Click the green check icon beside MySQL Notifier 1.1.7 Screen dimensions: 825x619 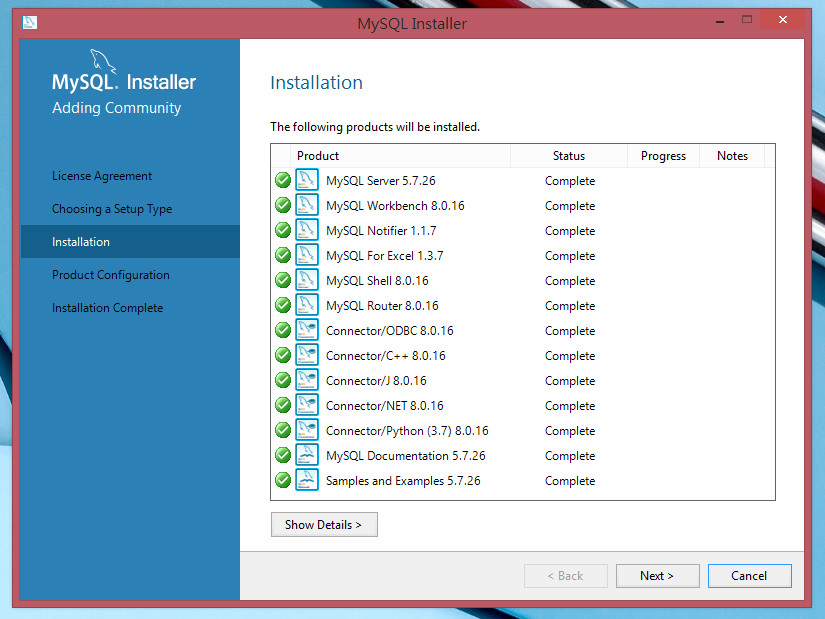click(283, 230)
